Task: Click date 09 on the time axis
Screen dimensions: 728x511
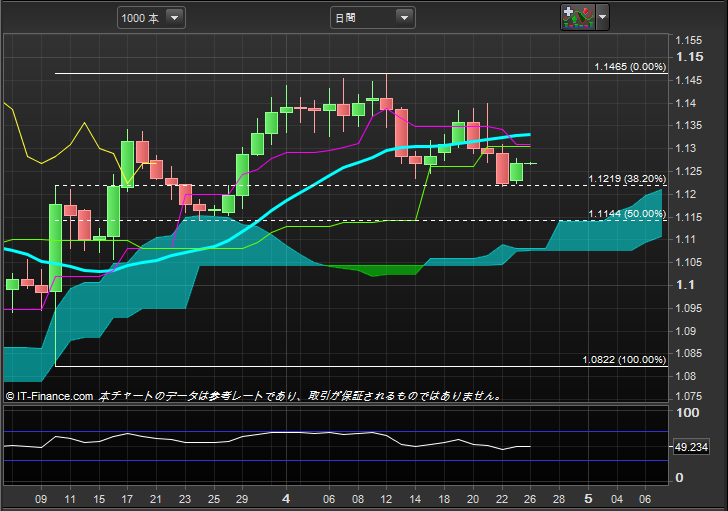Action: point(41,499)
